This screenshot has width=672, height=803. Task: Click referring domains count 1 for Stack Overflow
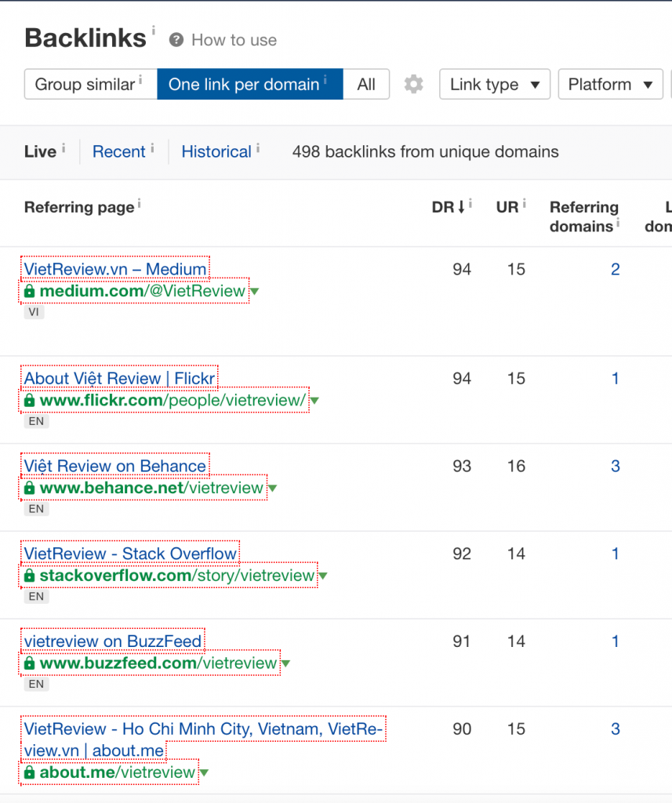[x=615, y=554]
